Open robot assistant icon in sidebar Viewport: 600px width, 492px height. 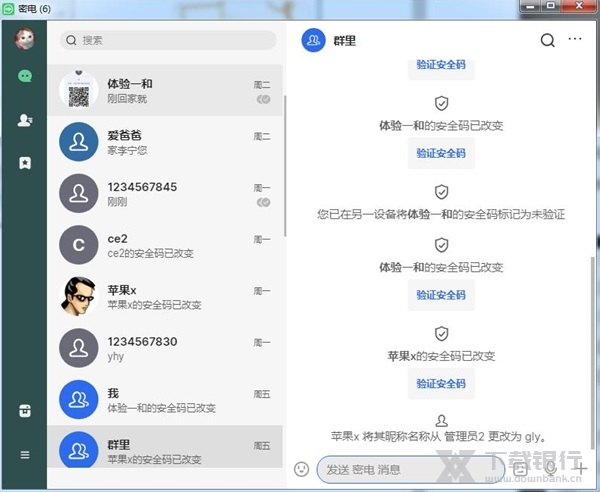click(25, 411)
